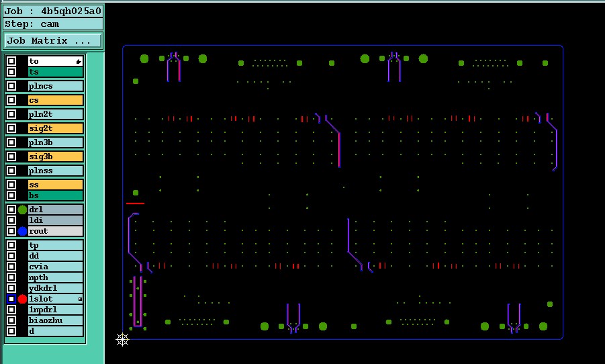This screenshot has width=605, height=364.
Task: Toggle display checkbox for layer pln2t
Action: 11,114
